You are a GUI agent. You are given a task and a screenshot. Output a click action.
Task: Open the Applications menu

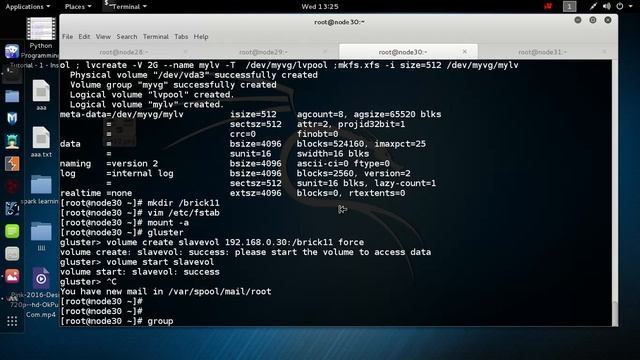[x=28, y=7]
